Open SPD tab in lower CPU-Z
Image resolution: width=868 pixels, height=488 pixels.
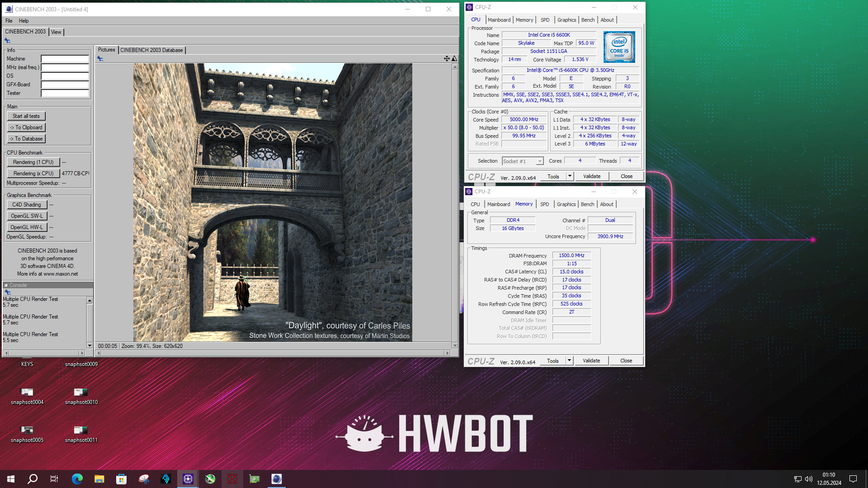tap(545, 204)
